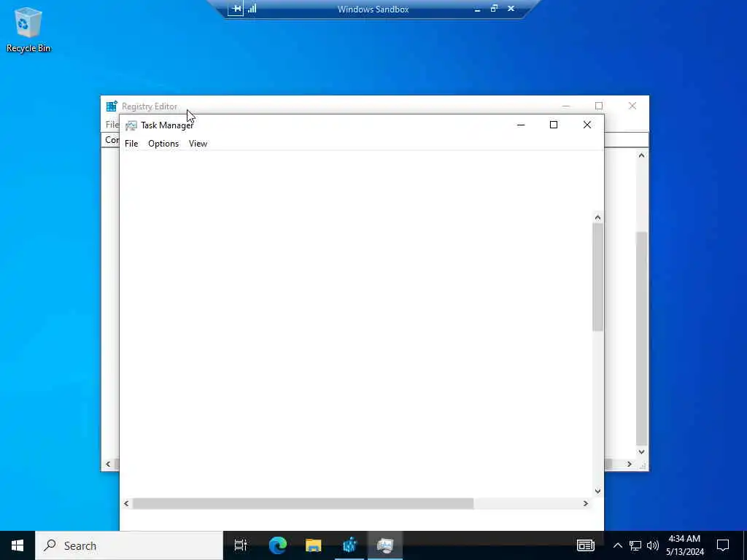The width and height of the screenshot is (747, 560).
Task: Click Task Manager horizontal scrollbar right arrow
Action: point(586,503)
